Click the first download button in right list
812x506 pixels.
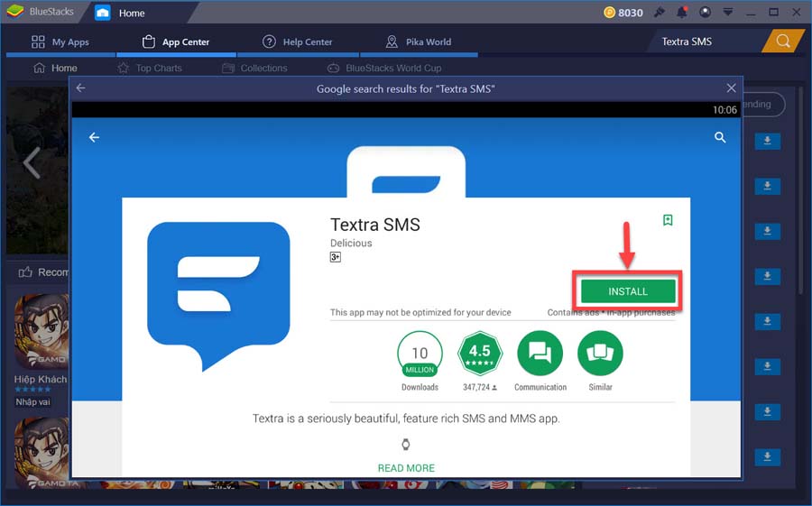[x=767, y=141]
